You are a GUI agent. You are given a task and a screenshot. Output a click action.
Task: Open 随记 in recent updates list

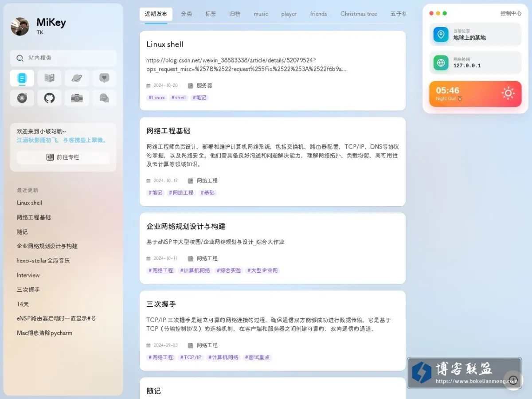tap(22, 232)
